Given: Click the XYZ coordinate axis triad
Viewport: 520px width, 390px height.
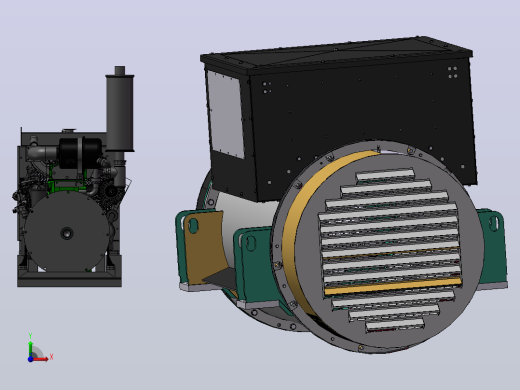Looking at the screenshot, I should (x=40, y=348).
